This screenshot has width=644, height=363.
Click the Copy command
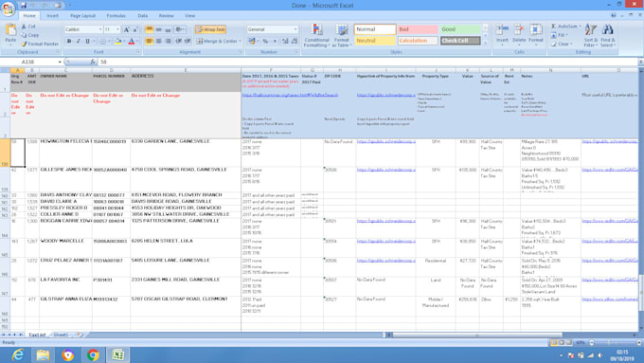click(x=30, y=35)
